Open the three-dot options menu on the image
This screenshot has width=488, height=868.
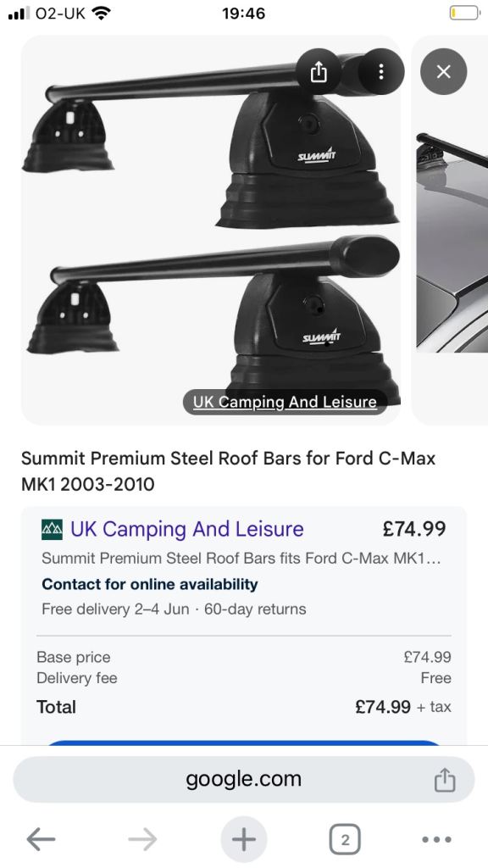[380, 72]
